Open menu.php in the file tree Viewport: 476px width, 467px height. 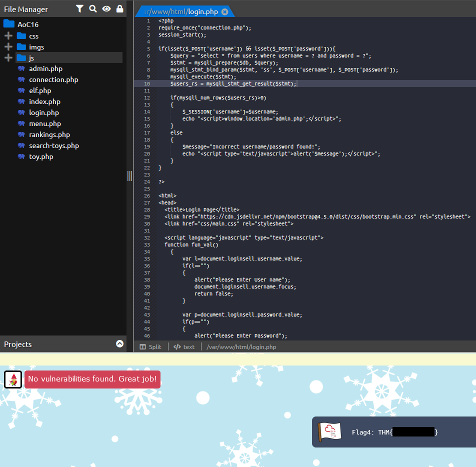pos(45,124)
